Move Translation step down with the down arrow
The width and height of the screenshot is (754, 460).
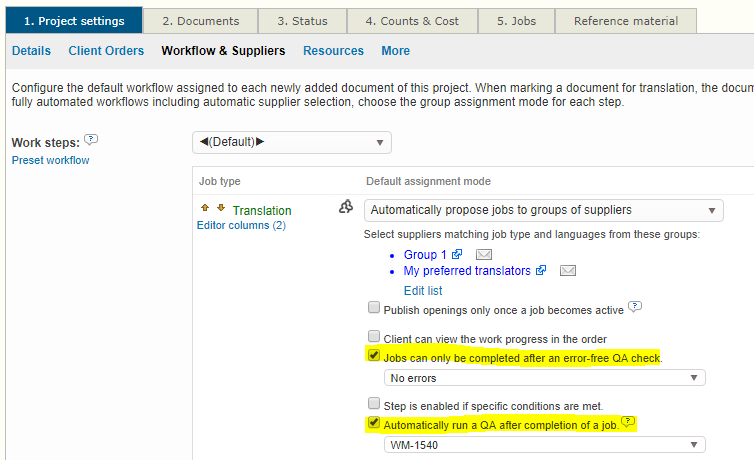tap(221, 209)
